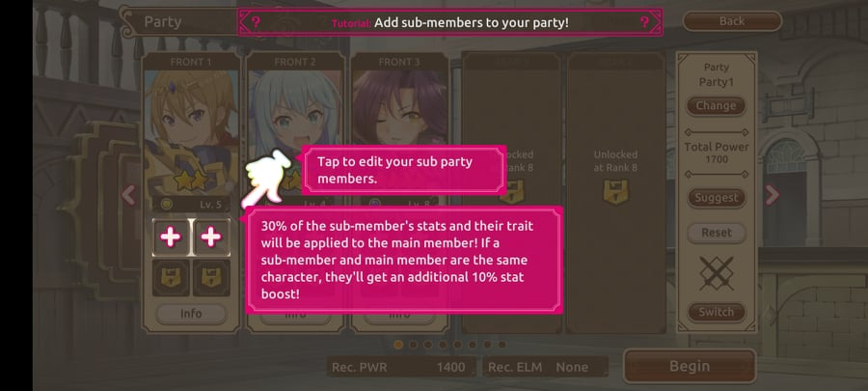Click the Reset party button
Viewport: 868px width, 391px height.
point(717,233)
